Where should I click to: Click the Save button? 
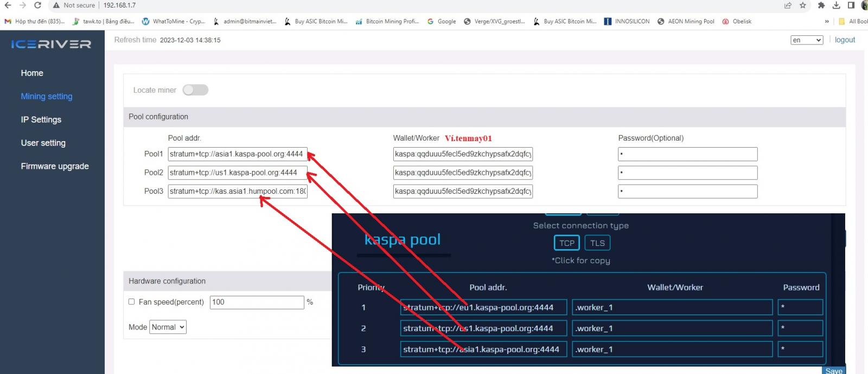[834, 371]
